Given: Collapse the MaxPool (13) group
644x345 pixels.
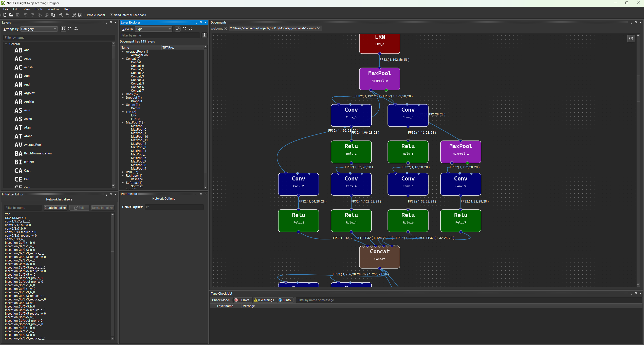Looking at the screenshot, I should pos(123,123).
